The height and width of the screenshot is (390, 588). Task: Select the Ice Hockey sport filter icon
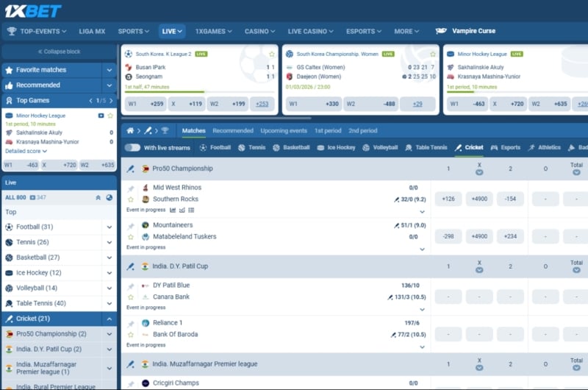click(x=320, y=147)
